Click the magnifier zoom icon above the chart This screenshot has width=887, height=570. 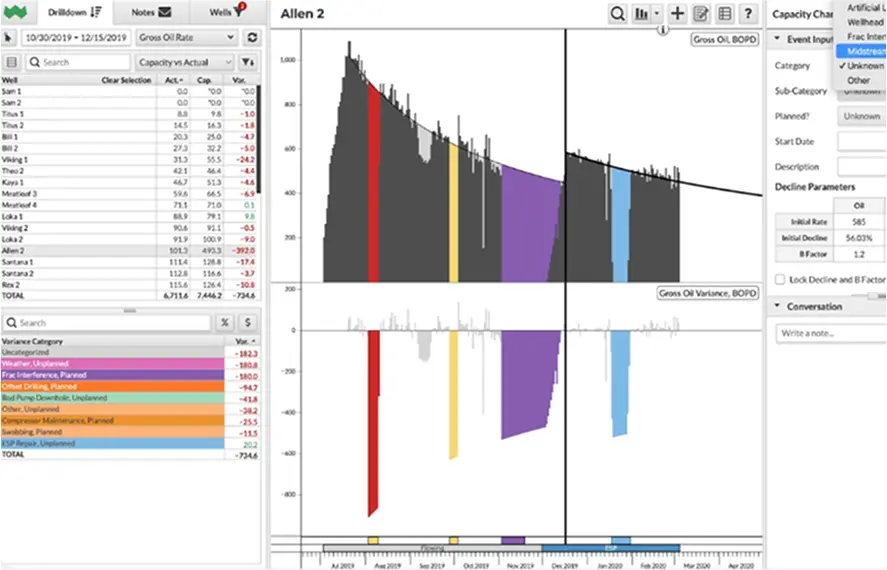618,14
